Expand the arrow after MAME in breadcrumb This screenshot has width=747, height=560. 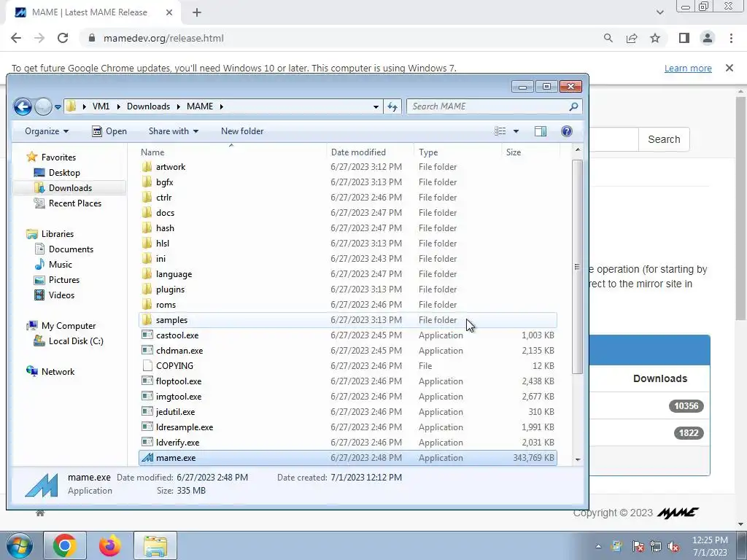coord(222,106)
